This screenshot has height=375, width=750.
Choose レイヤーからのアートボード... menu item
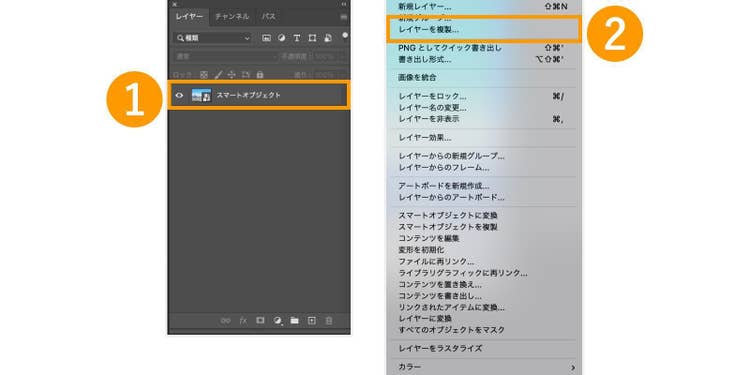click(484, 198)
